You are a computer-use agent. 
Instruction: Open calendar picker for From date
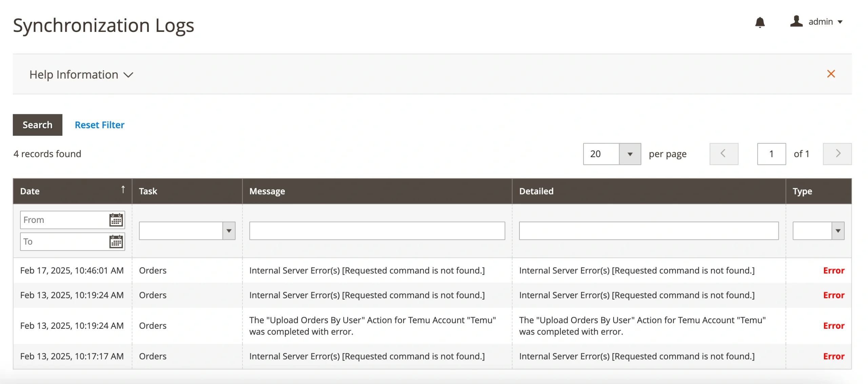[116, 220]
